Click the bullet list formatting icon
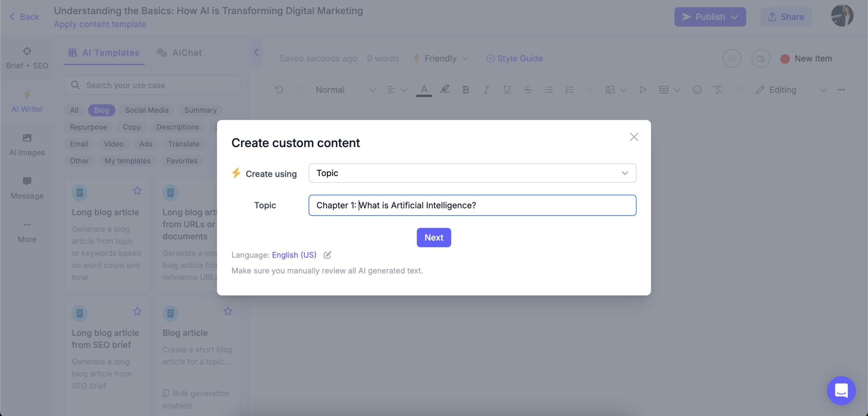The image size is (868, 416). tap(549, 90)
